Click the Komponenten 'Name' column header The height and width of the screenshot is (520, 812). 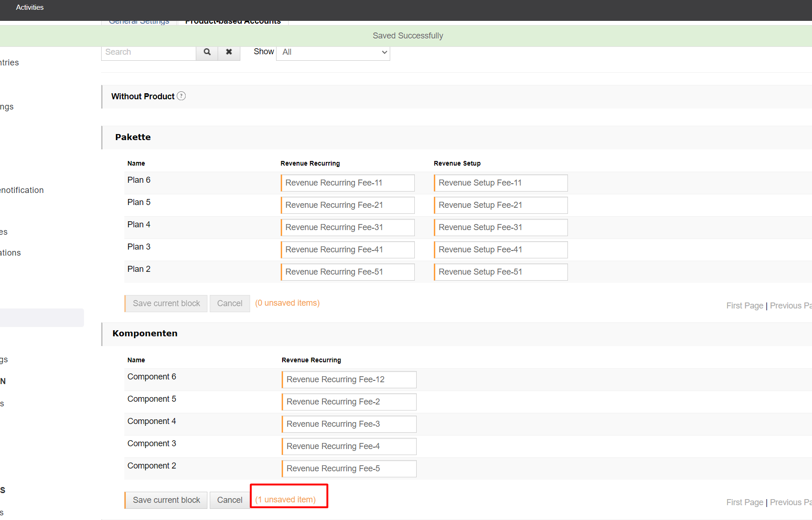point(136,360)
